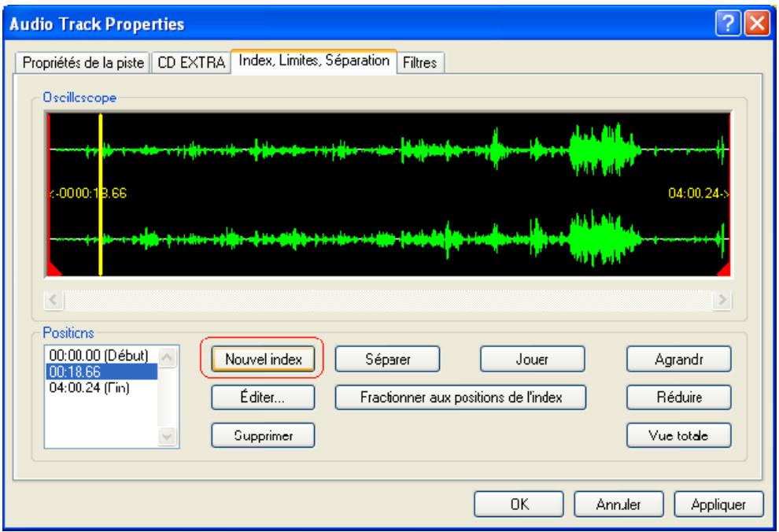The height and width of the screenshot is (532, 779).
Task: Select the 00:18.66 index position
Action: coord(102,371)
